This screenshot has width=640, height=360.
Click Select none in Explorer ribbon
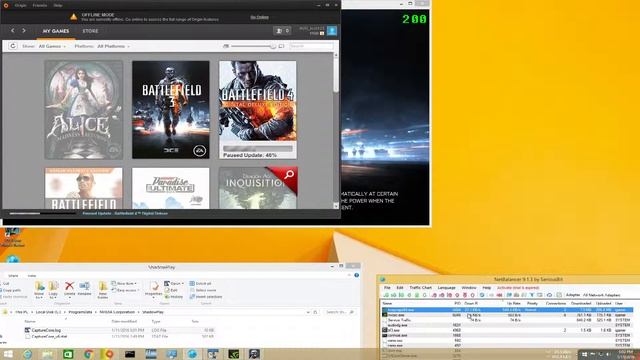203,290
